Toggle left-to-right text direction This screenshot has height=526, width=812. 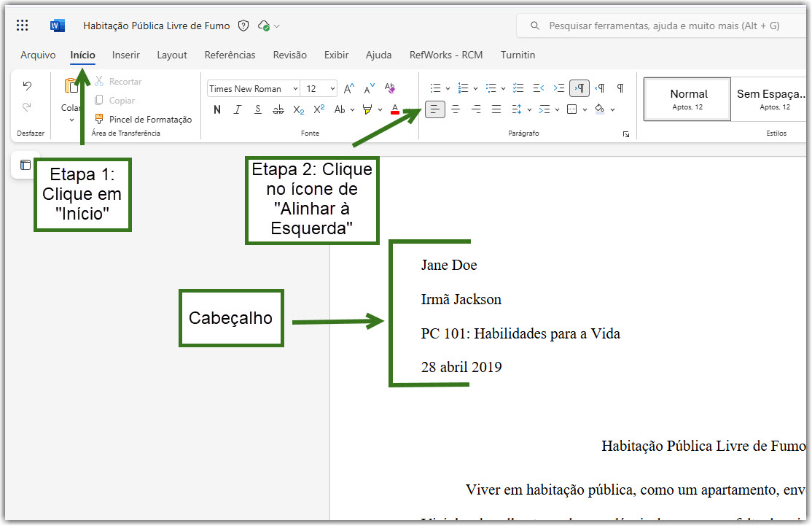[x=579, y=88]
